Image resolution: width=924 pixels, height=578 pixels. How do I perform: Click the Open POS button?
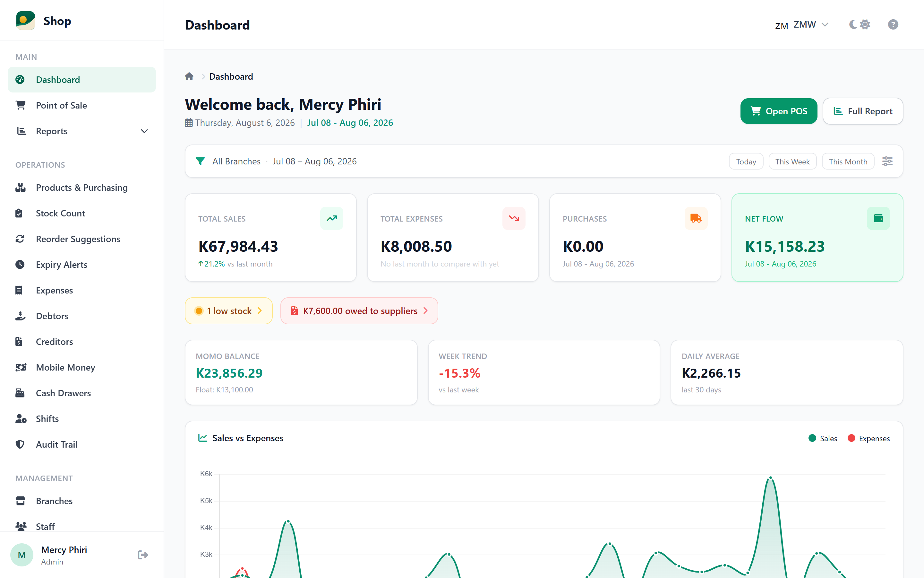tap(779, 111)
